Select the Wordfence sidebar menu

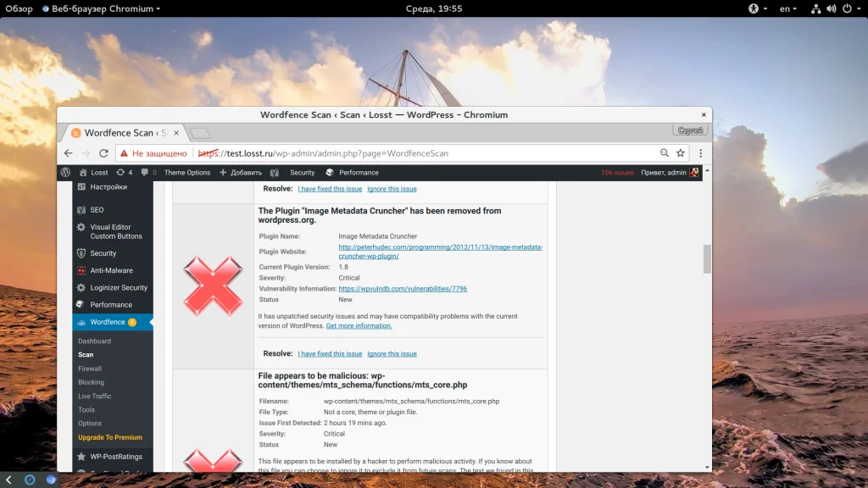pyautogui.click(x=113, y=322)
